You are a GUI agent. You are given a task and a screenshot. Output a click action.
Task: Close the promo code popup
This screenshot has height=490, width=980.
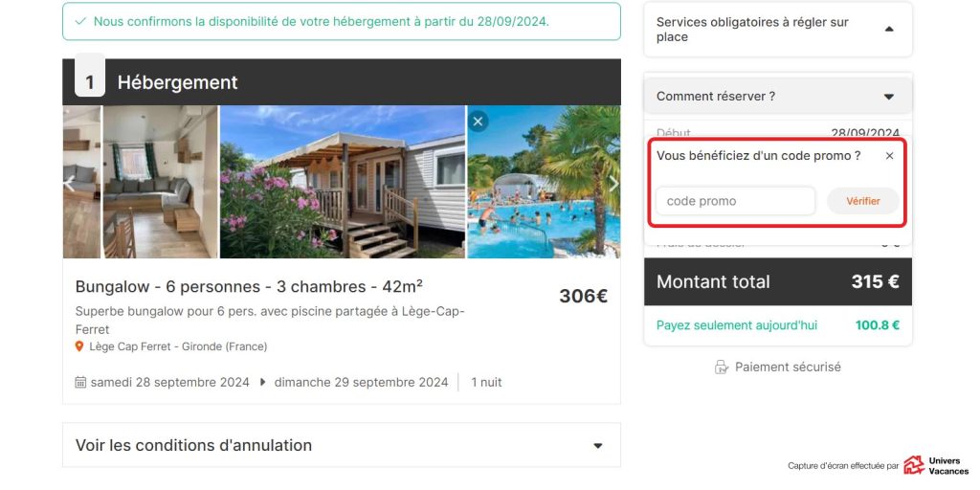pyautogui.click(x=889, y=156)
